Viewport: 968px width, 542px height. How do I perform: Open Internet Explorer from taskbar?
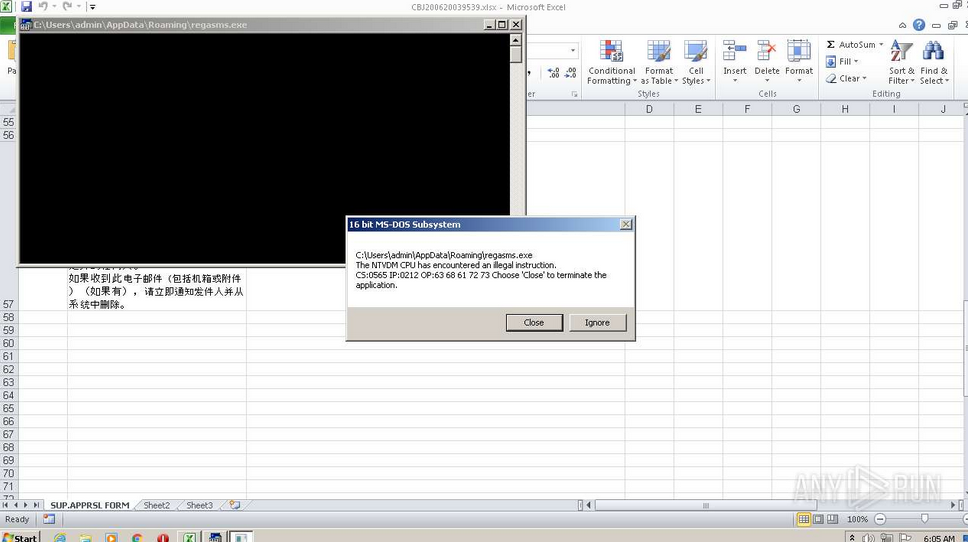click(x=60, y=538)
